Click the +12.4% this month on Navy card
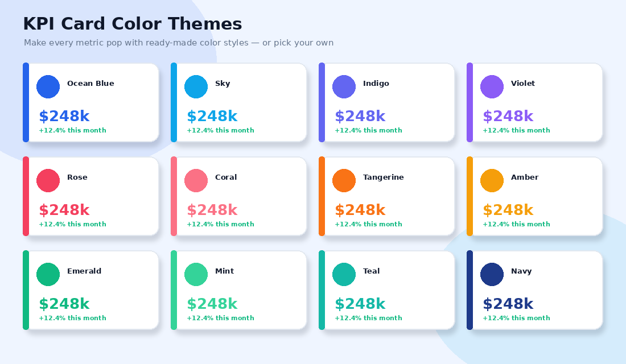This screenshot has height=364, width=626. coord(516,318)
